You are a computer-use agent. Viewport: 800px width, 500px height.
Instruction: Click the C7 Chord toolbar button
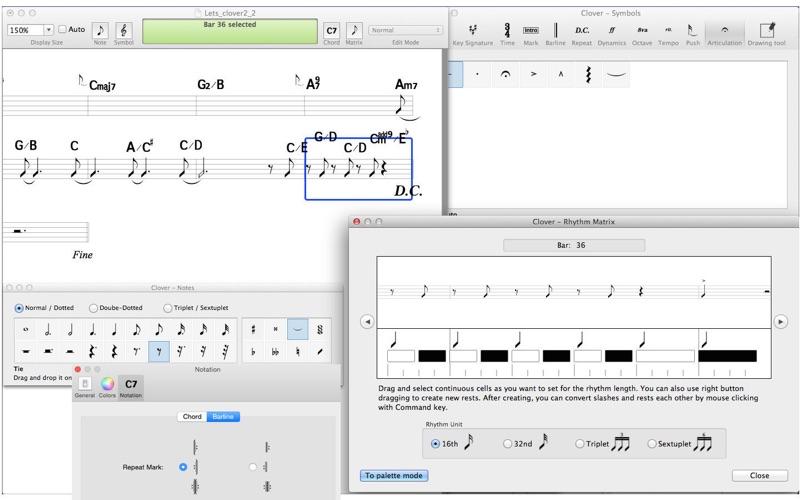pyautogui.click(x=332, y=31)
